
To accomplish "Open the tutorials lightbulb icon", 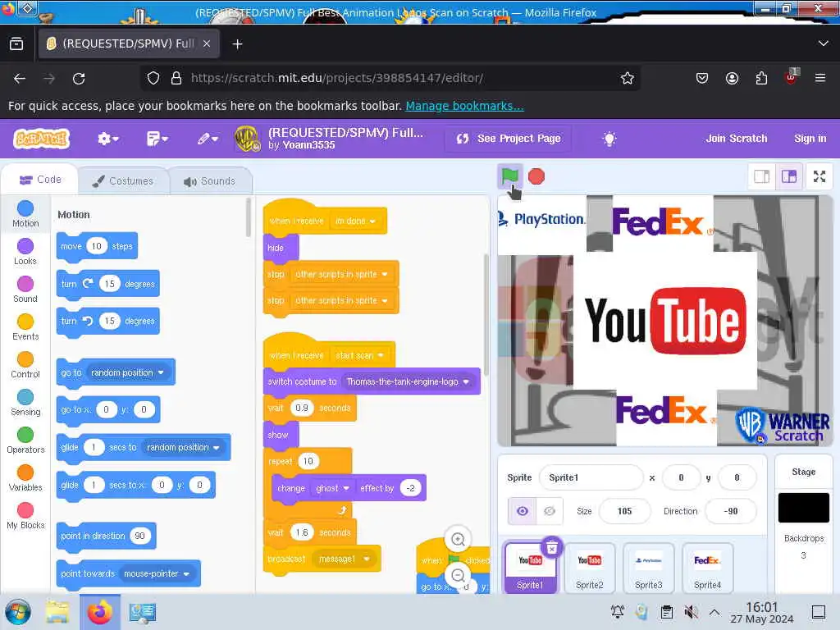I will 609,139.
